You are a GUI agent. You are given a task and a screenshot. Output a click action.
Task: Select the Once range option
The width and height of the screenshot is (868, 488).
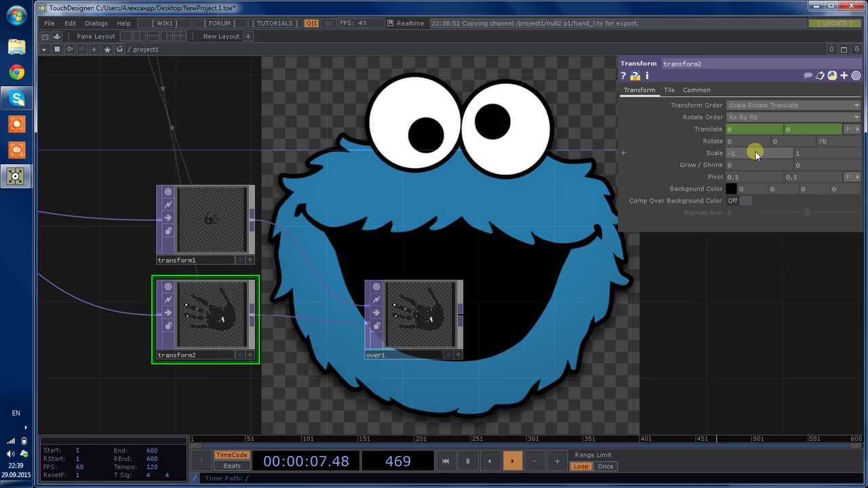pos(605,466)
